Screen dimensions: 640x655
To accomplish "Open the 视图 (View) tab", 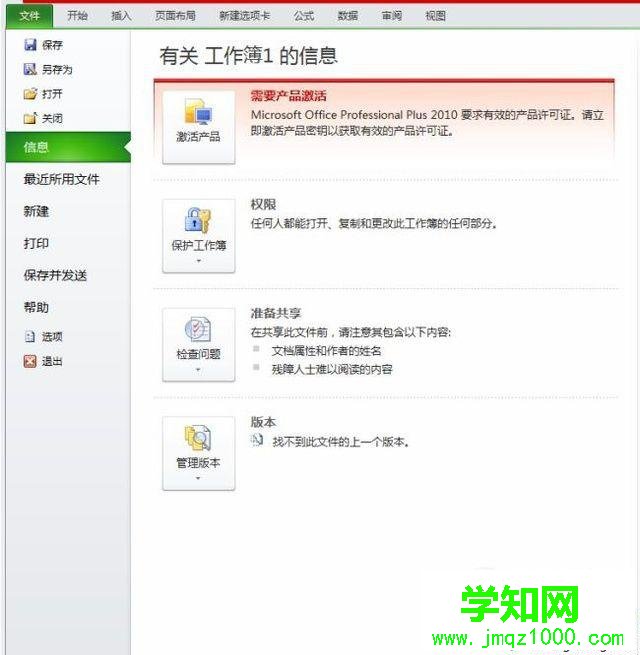I will coord(435,16).
